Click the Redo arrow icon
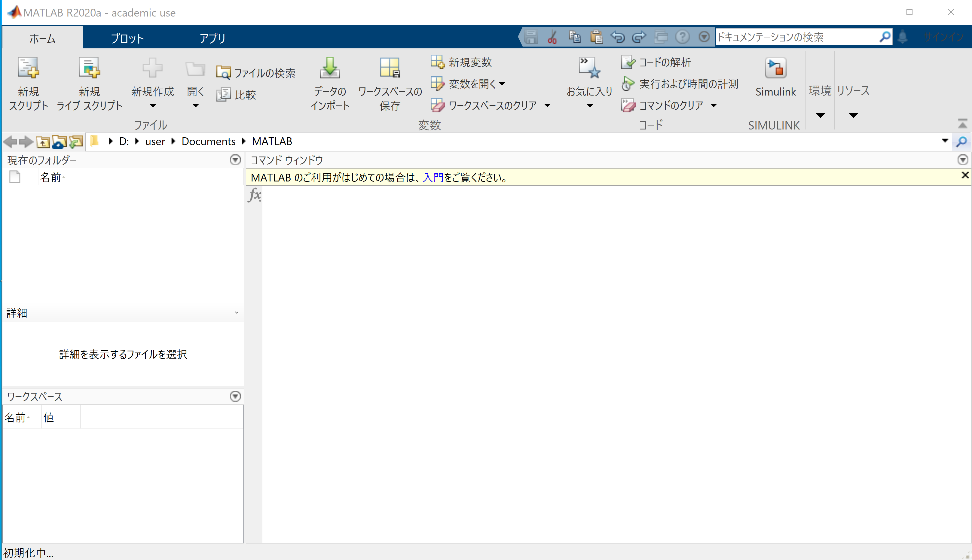Viewport: 972px width, 560px height. pyautogui.click(x=639, y=37)
